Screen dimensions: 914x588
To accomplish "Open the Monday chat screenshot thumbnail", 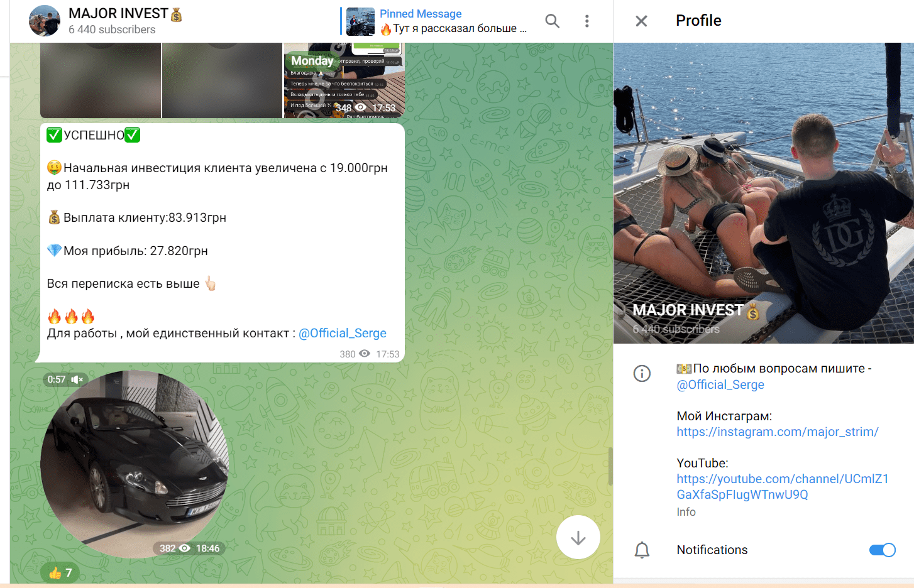I will [344, 80].
